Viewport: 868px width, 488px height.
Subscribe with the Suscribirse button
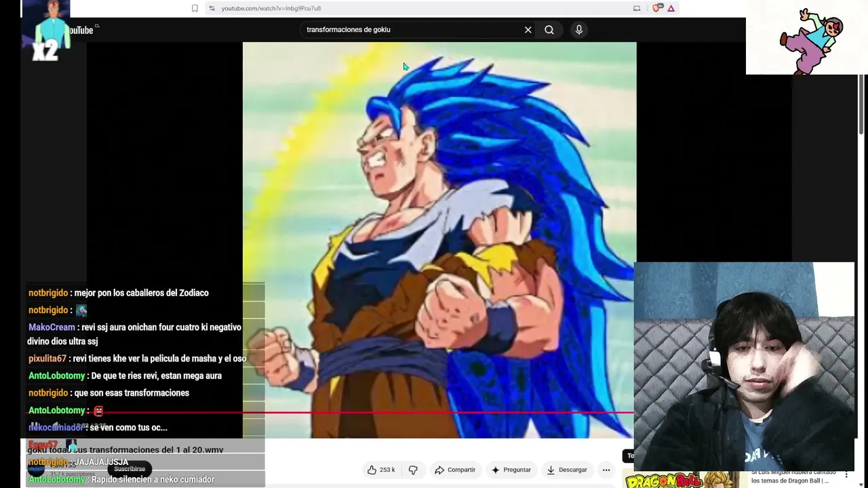130,469
